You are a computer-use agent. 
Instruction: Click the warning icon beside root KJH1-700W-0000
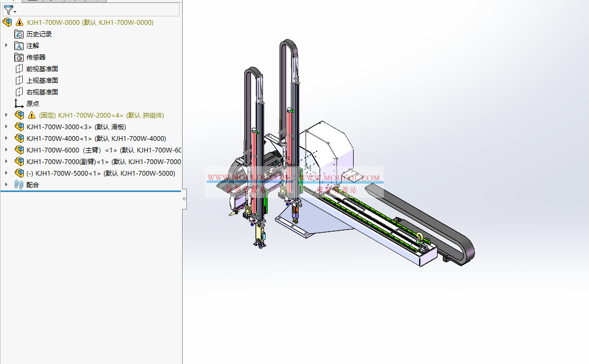pyautogui.click(x=20, y=22)
